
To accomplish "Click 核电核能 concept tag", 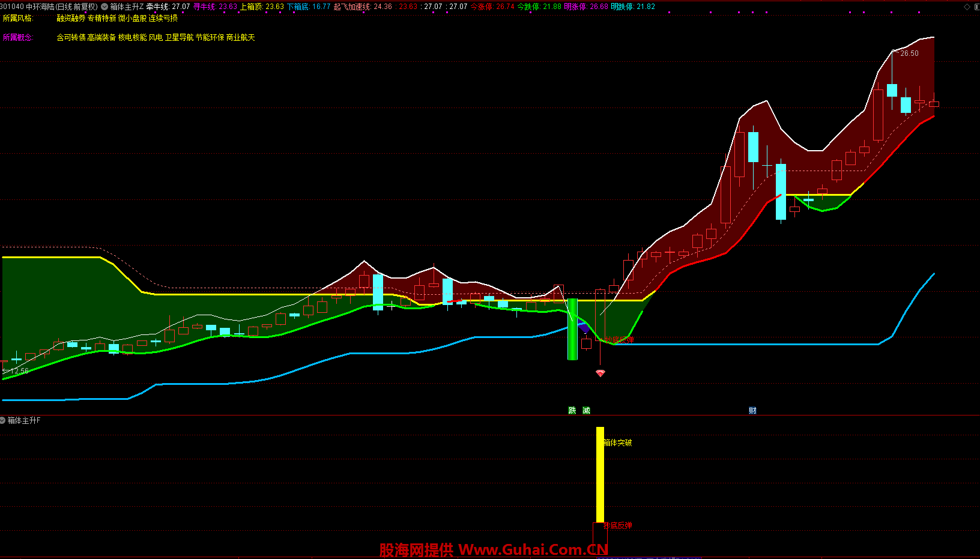I will (132, 37).
